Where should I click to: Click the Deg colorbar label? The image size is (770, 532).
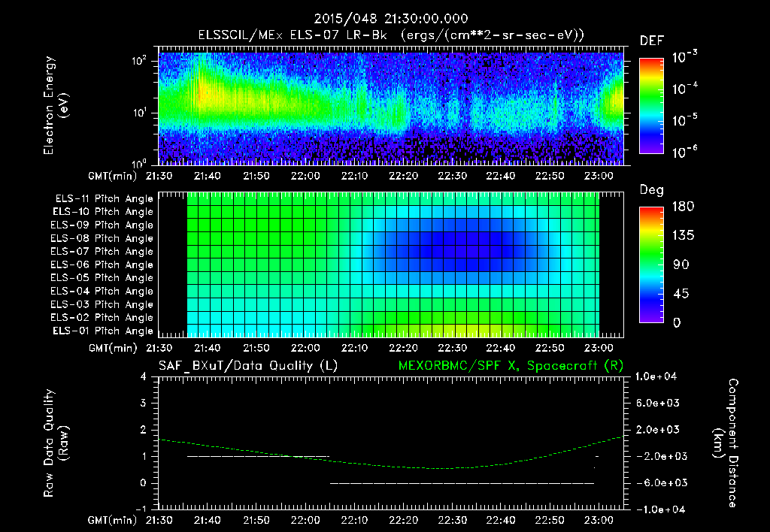(651, 190)
